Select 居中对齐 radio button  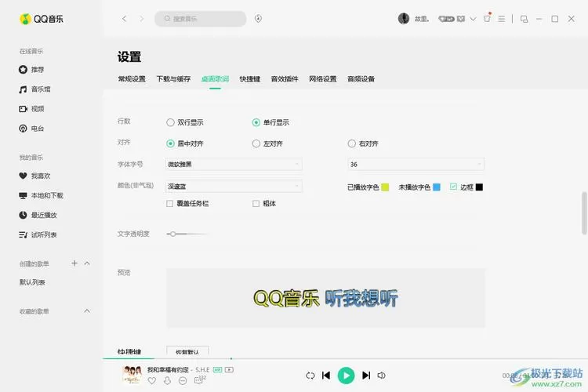coord(170,143)
